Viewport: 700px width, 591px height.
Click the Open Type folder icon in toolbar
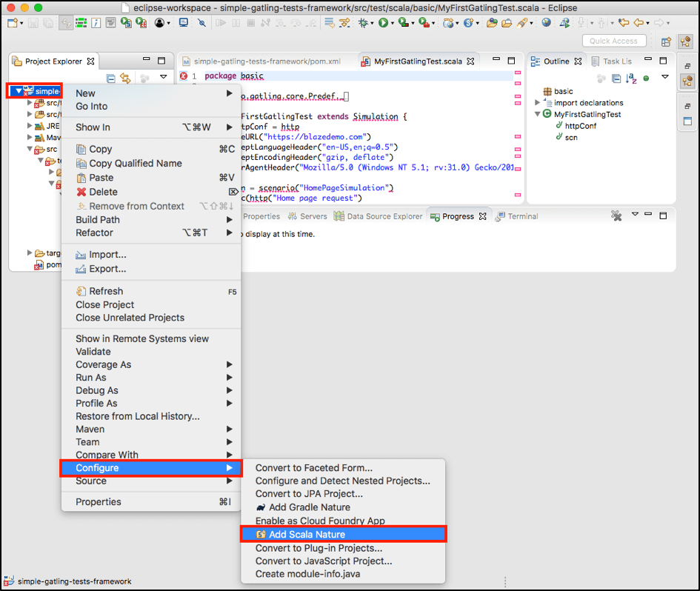[x=492, y=23]
